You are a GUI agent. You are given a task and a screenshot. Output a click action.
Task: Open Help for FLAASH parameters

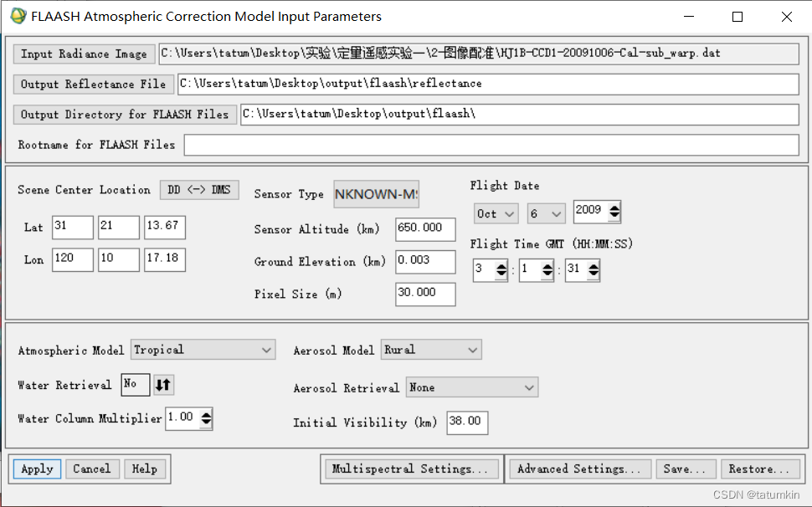(145, 469)
